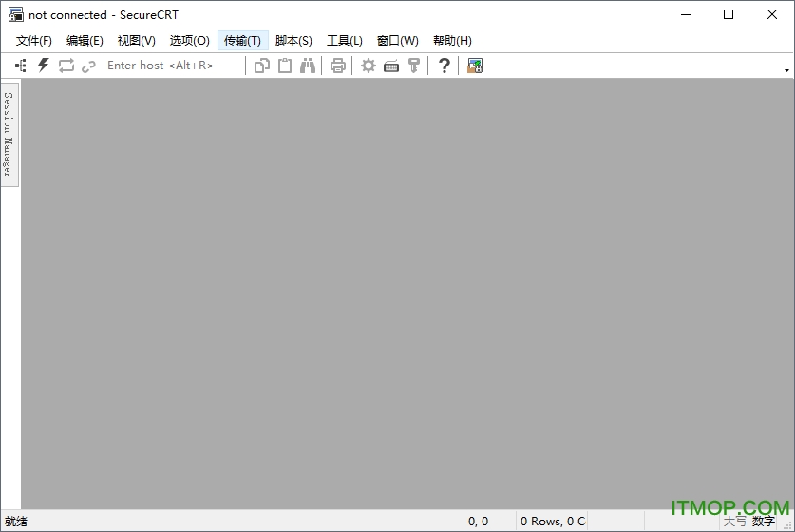Click the Print icon
The image size is (795, 532).
pos(338,66)
